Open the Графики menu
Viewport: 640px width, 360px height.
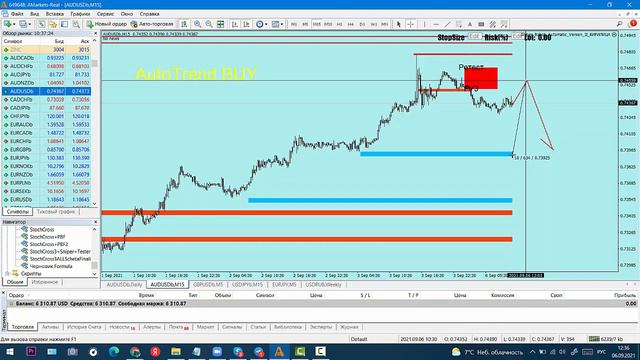80,14
